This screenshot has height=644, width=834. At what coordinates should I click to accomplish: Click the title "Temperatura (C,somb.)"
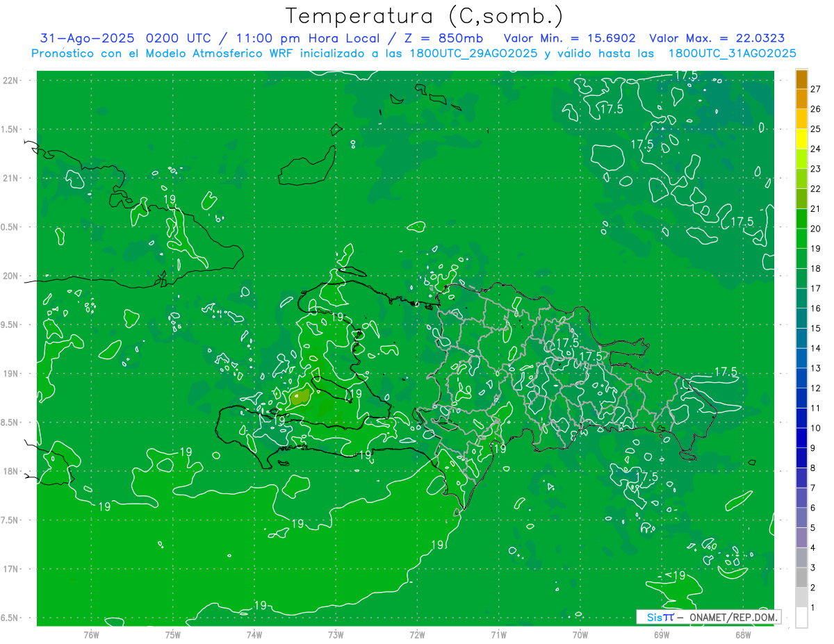(425, 16)
